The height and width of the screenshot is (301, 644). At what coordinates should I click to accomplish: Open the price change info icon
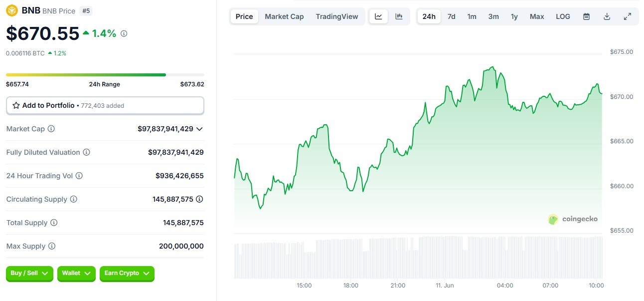coord(124,33)
